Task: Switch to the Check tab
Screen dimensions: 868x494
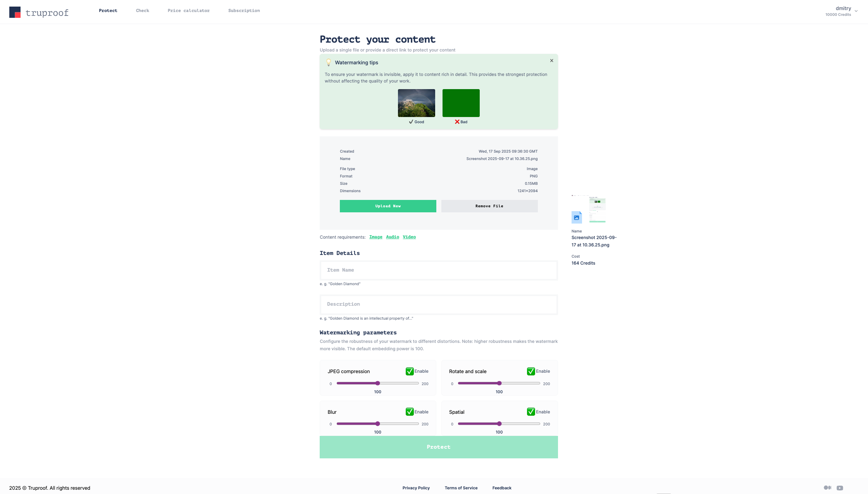Action: tap(143, 11)
